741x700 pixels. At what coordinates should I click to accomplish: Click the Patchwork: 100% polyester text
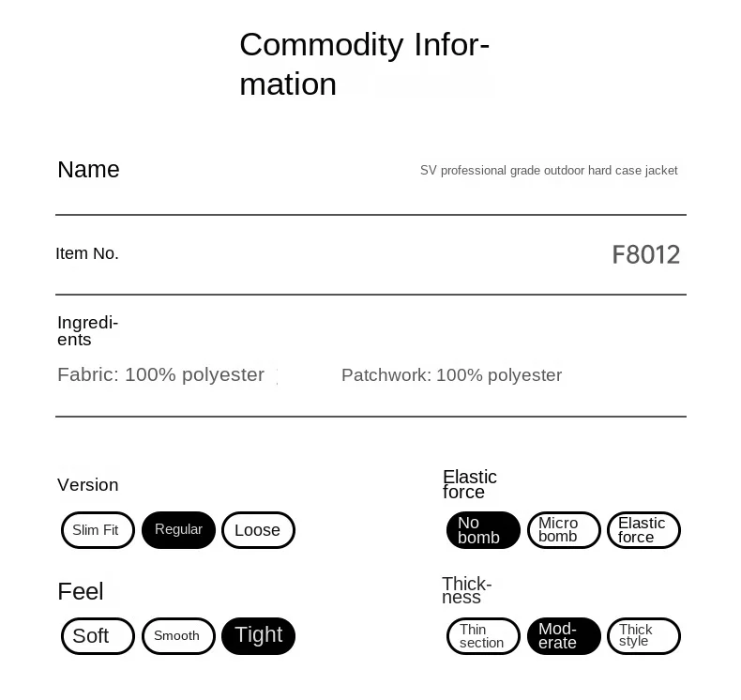pos(451,375)
